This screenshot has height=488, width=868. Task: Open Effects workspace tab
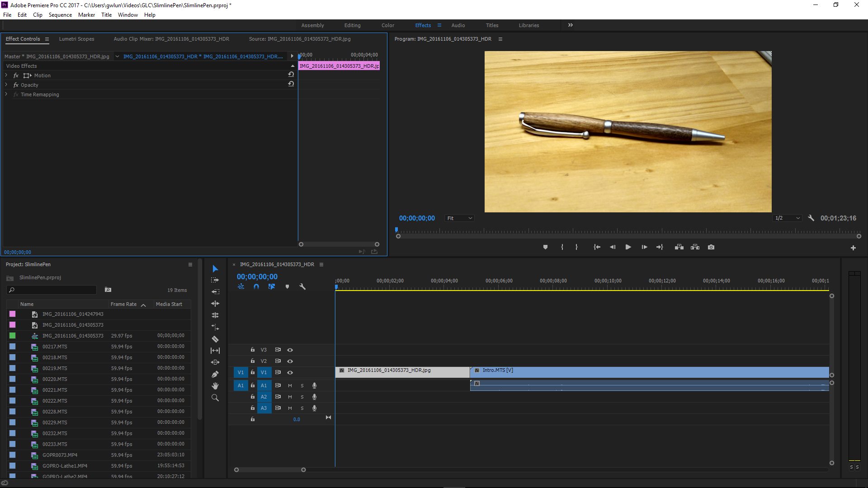[x=423, y=25]
